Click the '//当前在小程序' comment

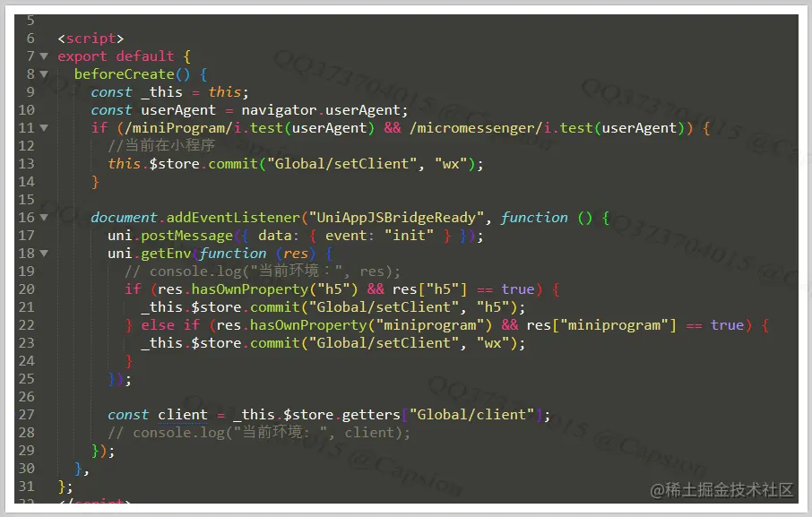161,145
